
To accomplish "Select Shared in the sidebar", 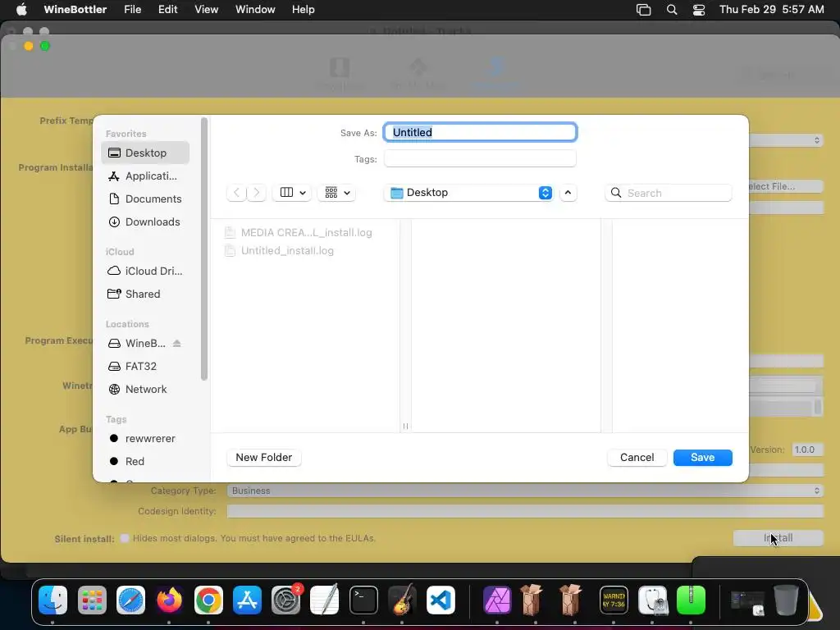I will point(145,294).
